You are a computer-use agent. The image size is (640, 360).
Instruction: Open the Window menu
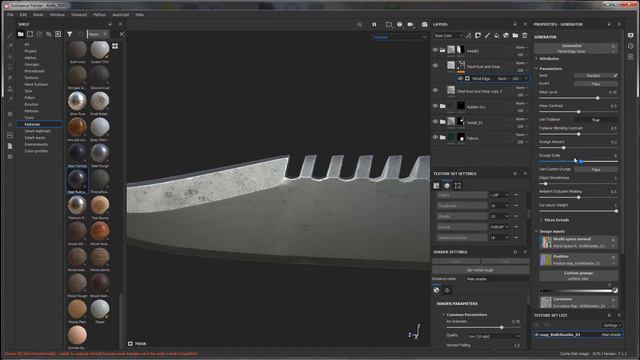coord(57,14)
